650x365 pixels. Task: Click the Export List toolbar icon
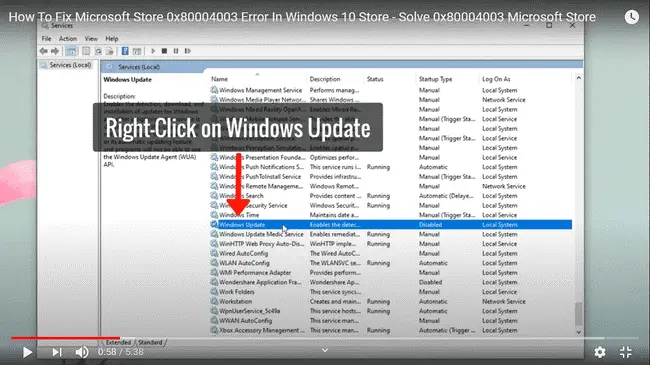click(x=109, y=51)
